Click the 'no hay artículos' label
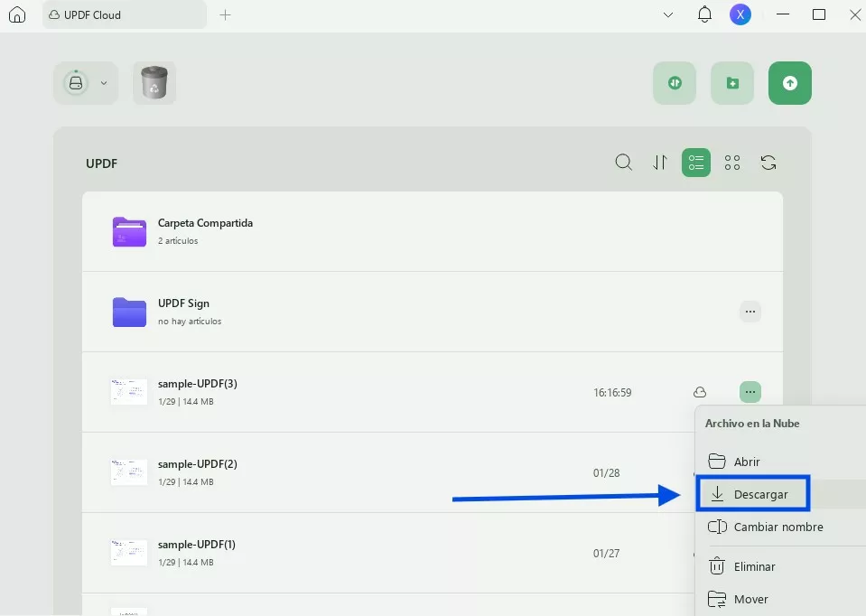The image size is (866, 616). 190,321
